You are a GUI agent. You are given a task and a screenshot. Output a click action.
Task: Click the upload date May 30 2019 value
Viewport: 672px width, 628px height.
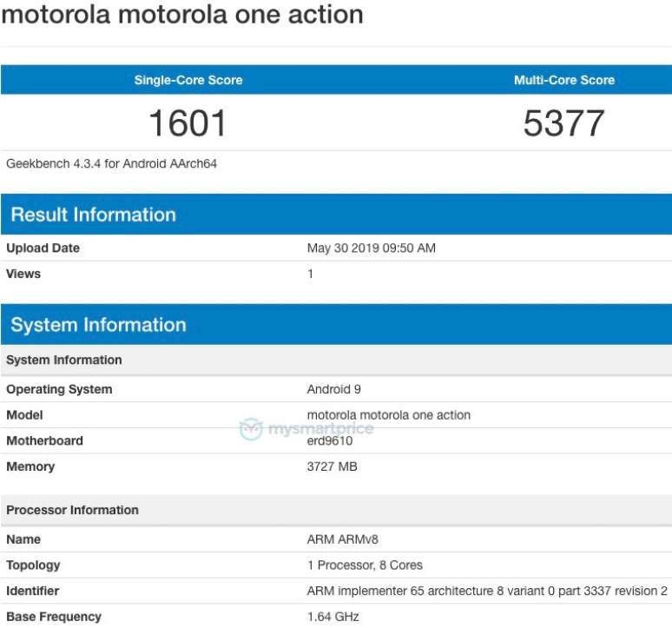click(372, 248)
